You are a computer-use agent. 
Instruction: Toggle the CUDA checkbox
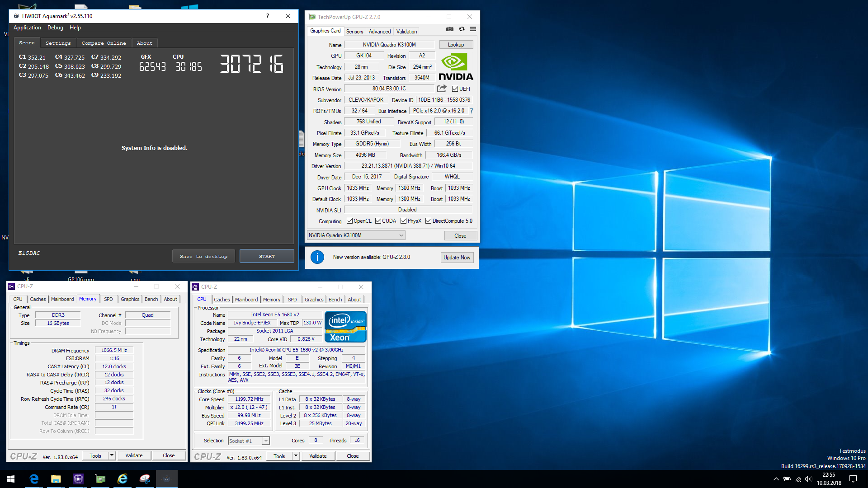(x=378, y=221)
